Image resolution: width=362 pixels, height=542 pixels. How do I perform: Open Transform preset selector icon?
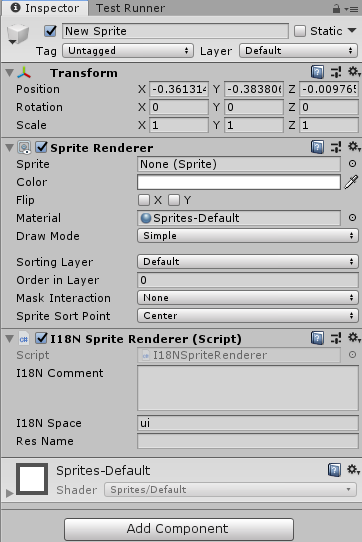pos(336,72)
